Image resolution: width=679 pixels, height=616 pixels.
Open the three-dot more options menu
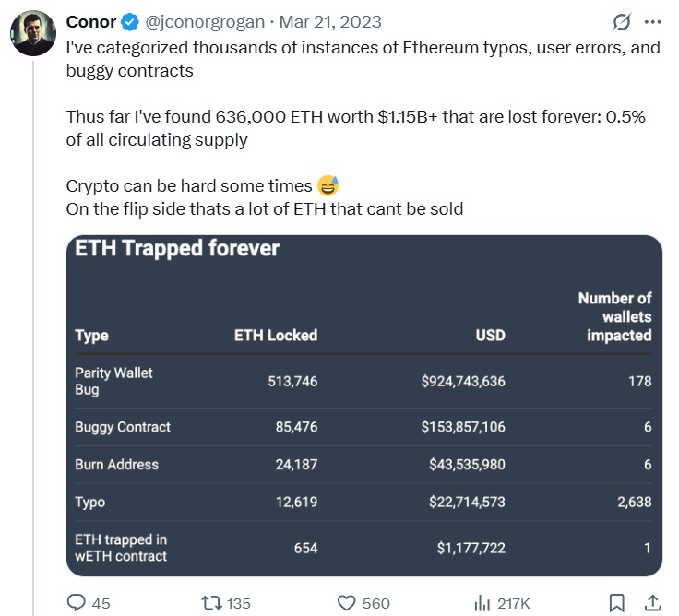click(652, 21)
